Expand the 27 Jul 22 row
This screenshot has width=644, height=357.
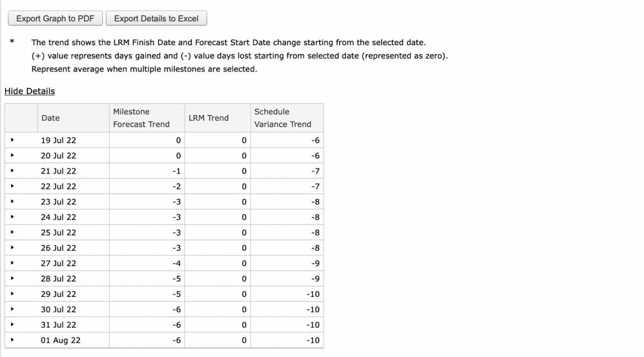tap(12, 263)
